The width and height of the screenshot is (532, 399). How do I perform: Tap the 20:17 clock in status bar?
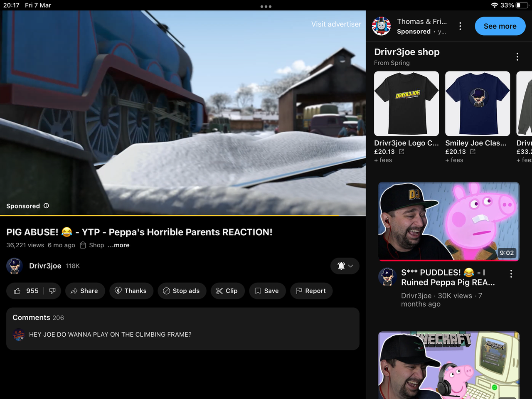pyautogui.click(x=11, y=5)
